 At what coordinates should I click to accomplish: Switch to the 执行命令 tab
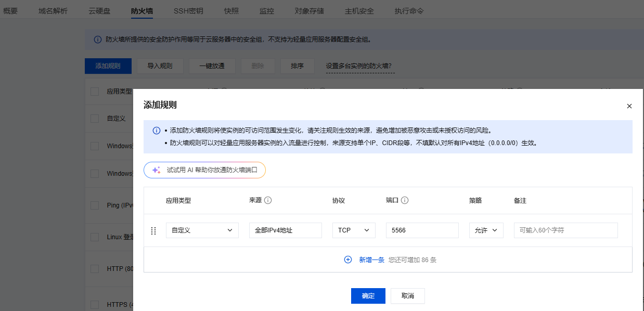pyautogui.click(x=409, y=10)
